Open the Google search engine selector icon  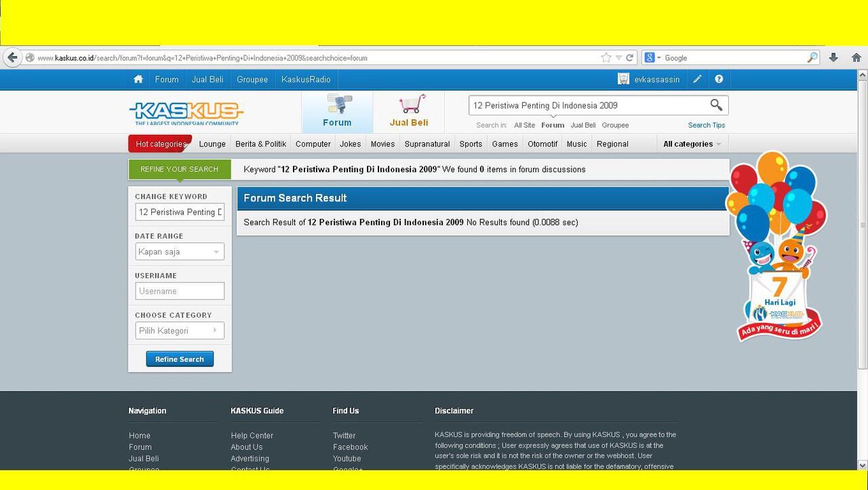(651, 58)
